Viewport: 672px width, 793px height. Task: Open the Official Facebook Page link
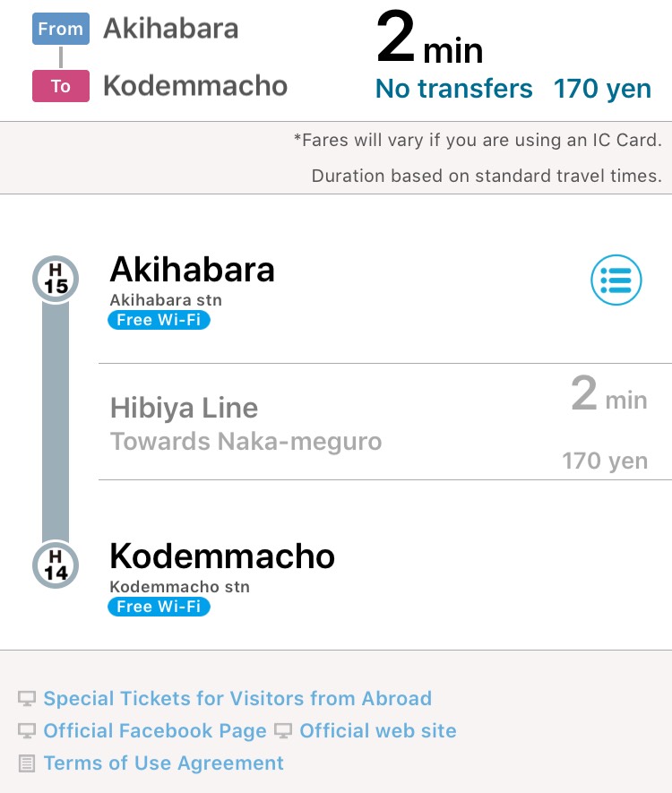[x=155, y=731]
